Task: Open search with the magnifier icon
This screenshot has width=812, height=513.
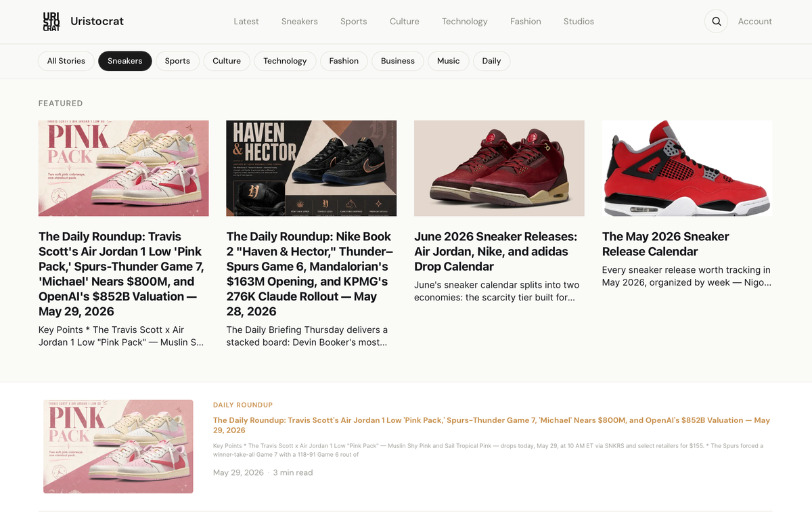Action: pos(716,22)
